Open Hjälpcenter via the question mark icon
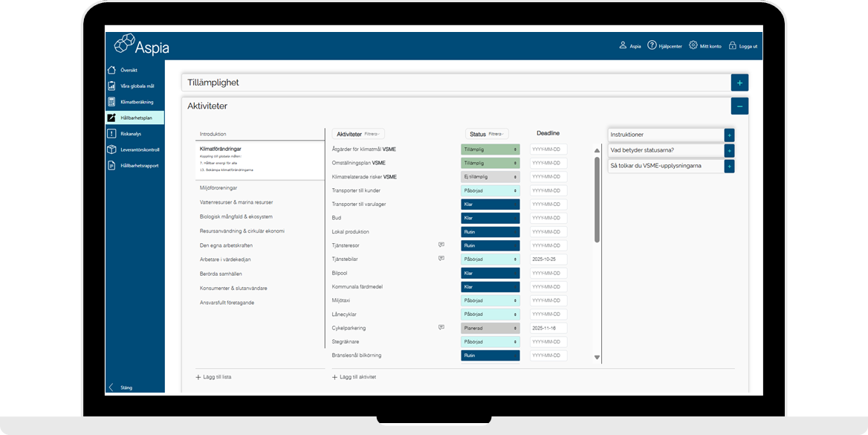 [652, 45]
